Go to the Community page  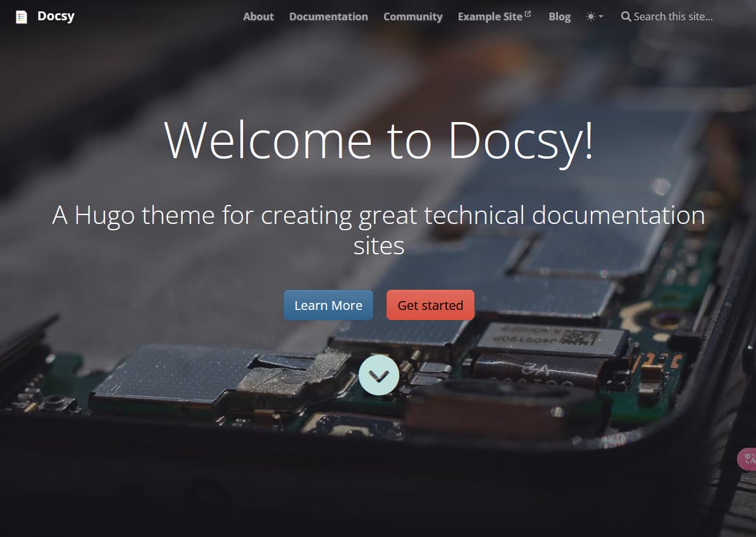point(412,16)
